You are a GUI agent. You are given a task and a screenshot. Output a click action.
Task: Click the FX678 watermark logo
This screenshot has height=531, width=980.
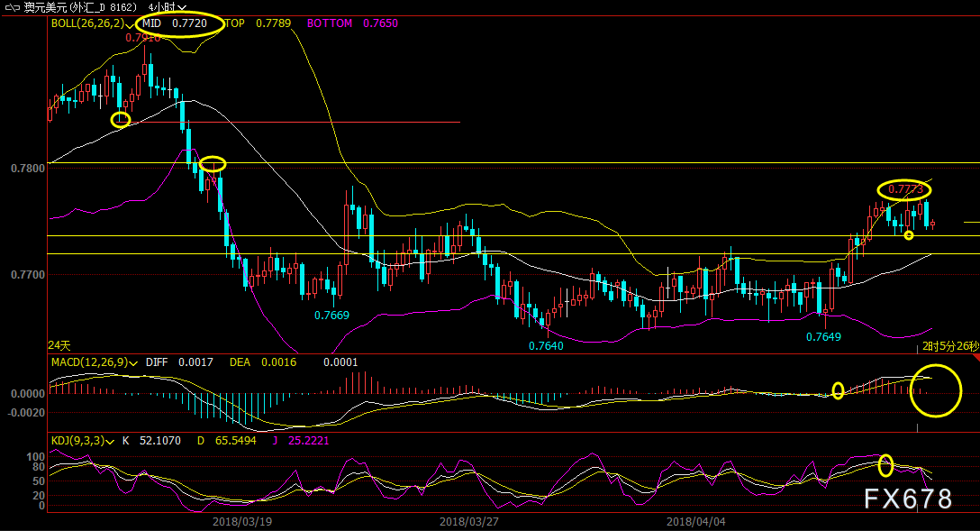[908, 499]
